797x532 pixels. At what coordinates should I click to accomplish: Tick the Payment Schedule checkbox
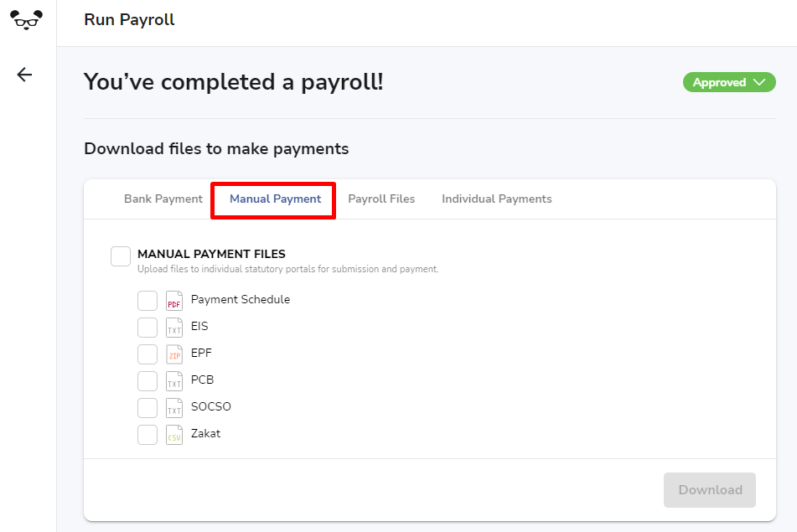pyautogui.click(x=147, y=301)
